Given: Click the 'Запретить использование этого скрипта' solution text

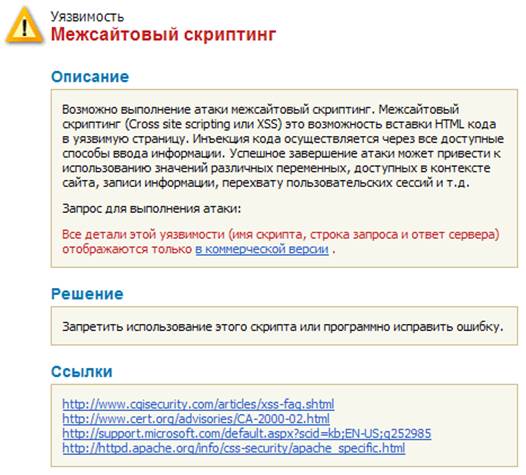Looking at the screenshot, I should click(x=283, y=326).
